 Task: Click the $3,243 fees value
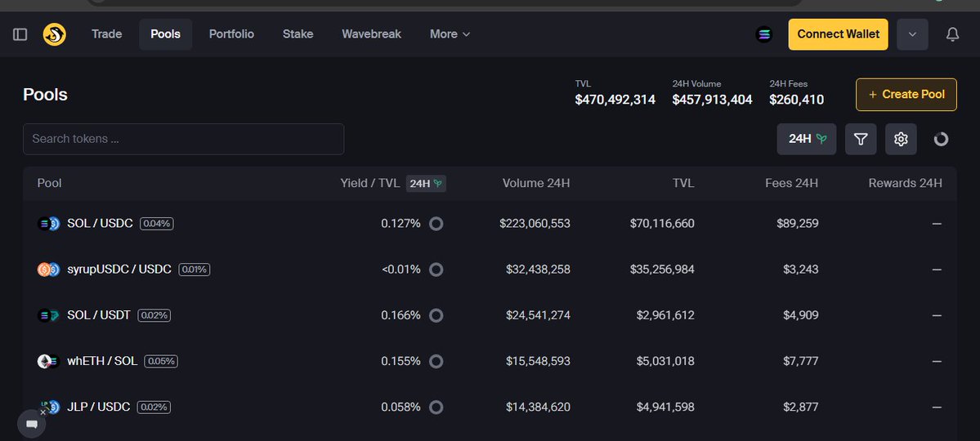click(801, 269)
